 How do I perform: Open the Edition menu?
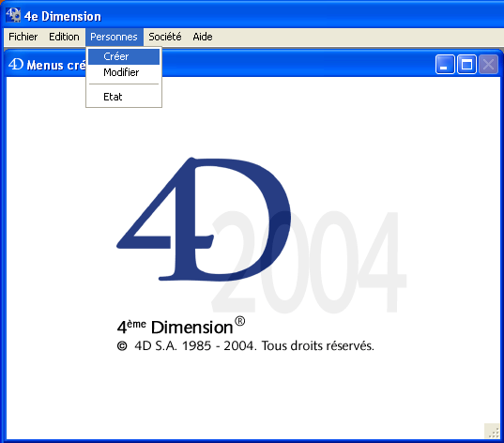click(64, 37)
